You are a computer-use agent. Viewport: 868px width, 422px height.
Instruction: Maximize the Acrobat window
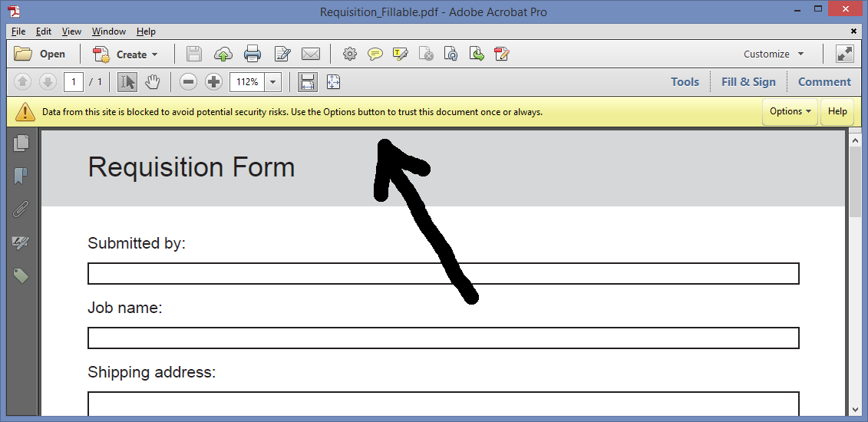pyautogui.click(x=819, y=9)
